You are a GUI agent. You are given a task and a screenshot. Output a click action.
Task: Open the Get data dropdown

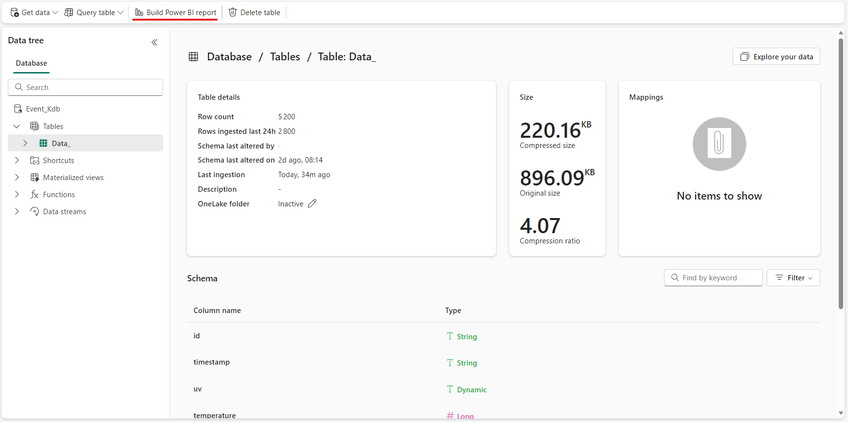pos(34,12)
